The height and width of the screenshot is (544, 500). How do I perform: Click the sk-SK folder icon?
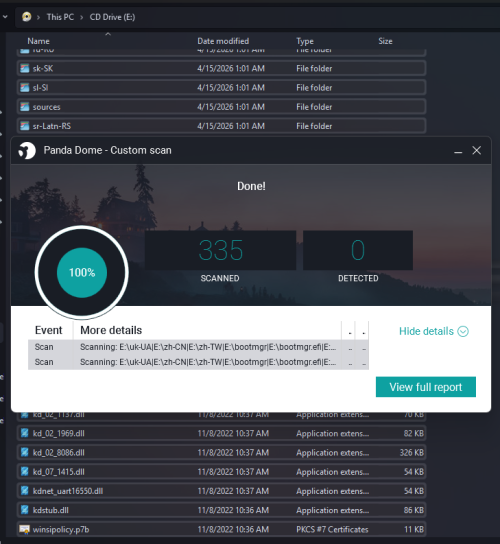24,68
